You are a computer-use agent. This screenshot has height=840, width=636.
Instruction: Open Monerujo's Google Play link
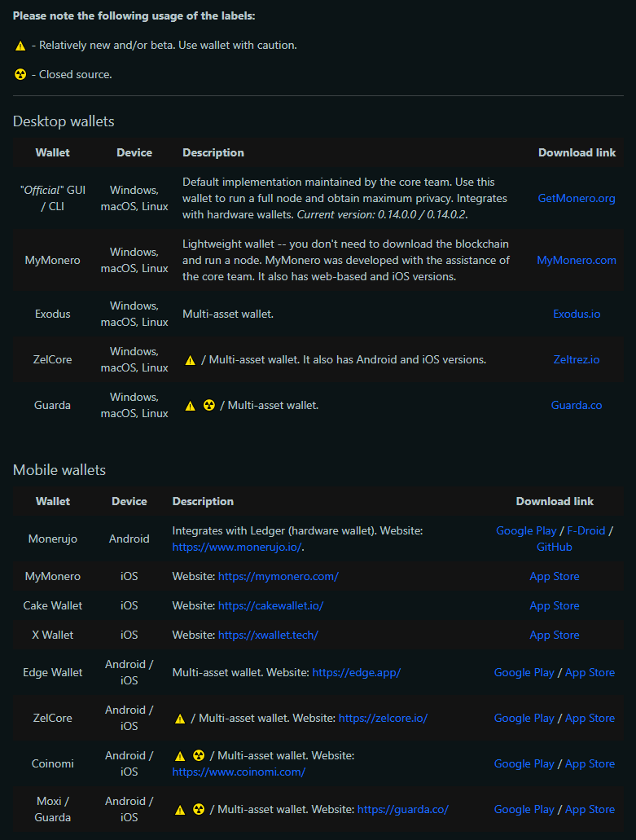526,531
